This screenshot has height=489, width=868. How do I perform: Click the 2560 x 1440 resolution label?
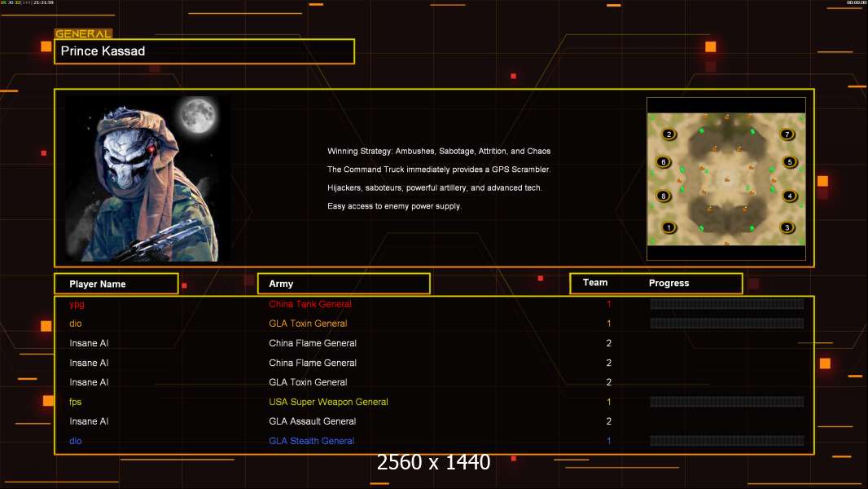433,462
